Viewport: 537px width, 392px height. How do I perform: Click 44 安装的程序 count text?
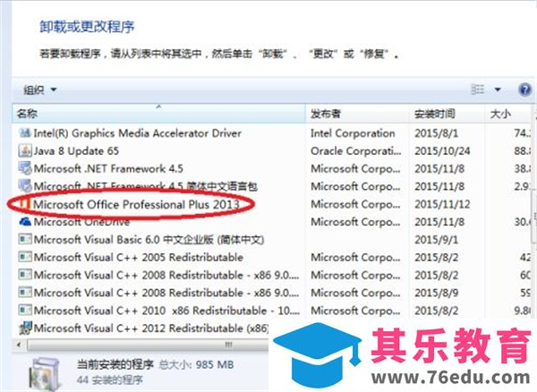109,379
